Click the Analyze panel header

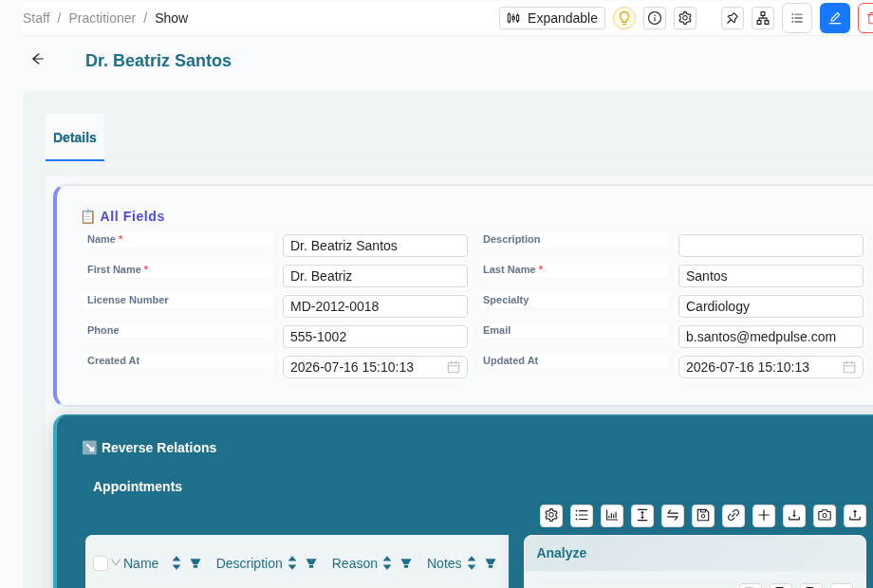pyautogui.click(x=695, y=553)
